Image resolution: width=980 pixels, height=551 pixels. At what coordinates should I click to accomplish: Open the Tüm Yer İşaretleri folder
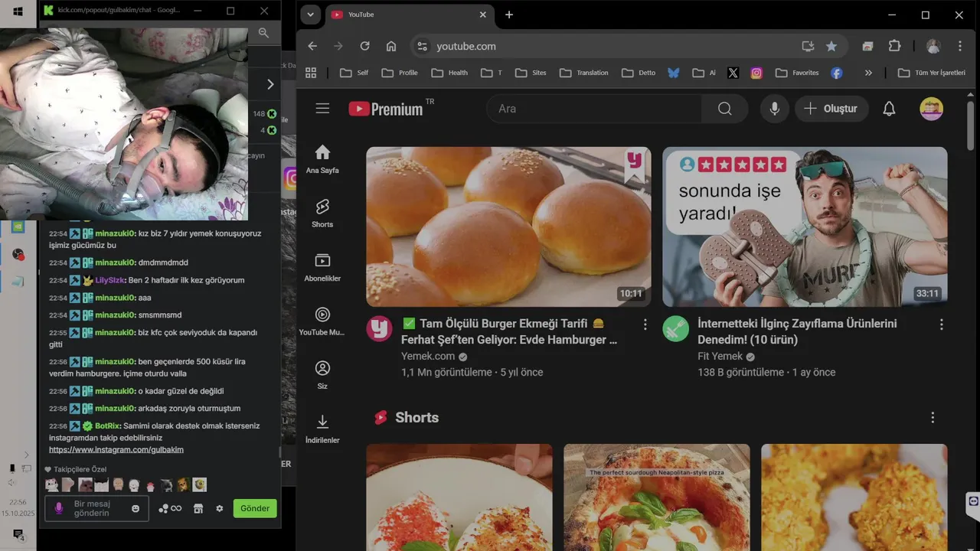click(x=932, y=73)
